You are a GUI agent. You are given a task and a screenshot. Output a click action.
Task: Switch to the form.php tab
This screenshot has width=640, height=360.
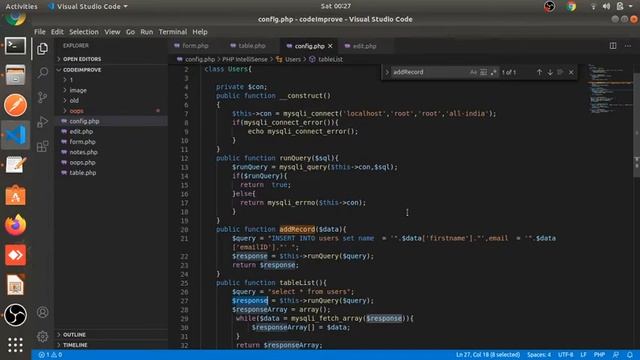(x=195, y=46)
